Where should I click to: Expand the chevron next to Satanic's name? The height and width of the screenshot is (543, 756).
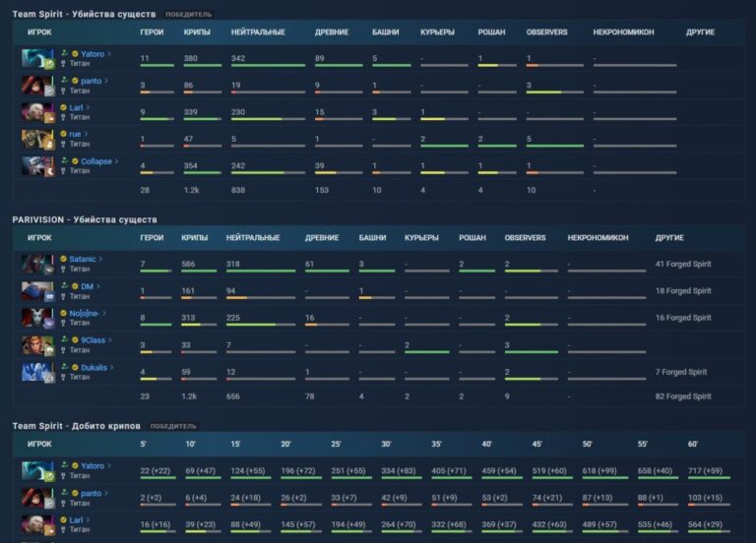[x=100, y=259]
